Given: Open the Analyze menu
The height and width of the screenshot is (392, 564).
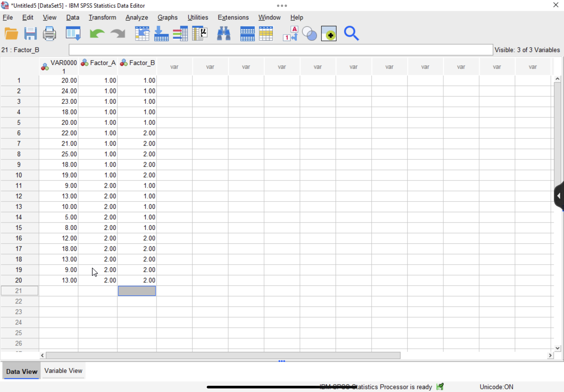Looking at the screenshot, I should point(136,17).
